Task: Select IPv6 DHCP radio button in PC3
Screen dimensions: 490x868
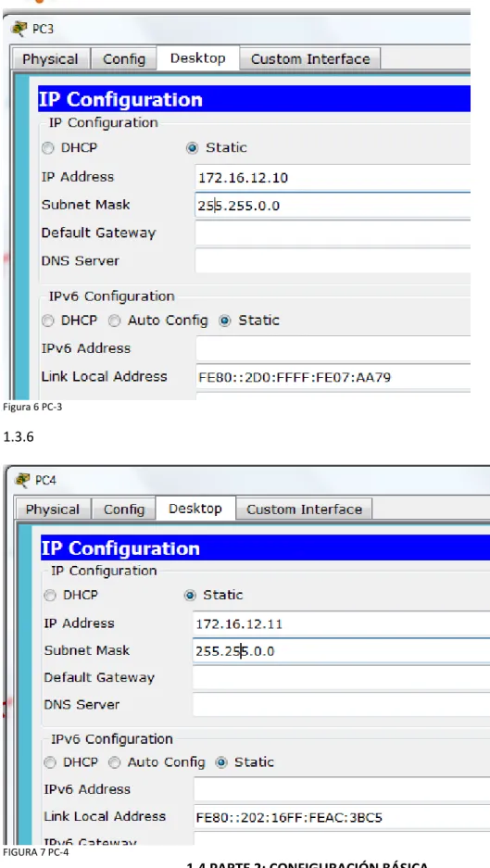Action: click(x=49, y=321)
